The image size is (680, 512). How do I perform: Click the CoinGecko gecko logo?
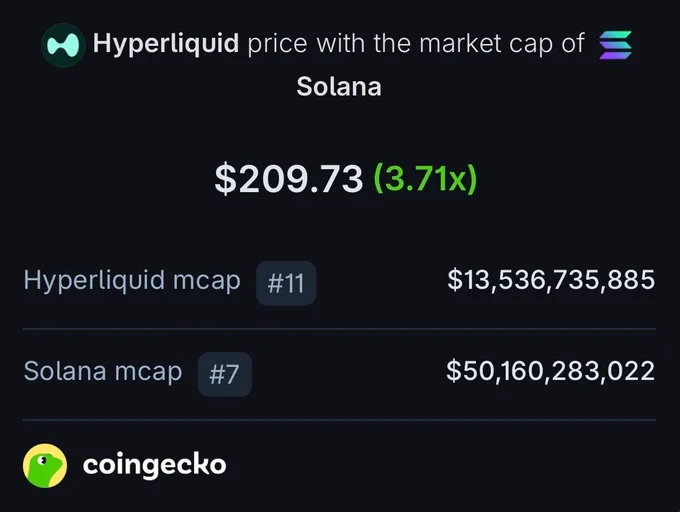tap(45, 466)
